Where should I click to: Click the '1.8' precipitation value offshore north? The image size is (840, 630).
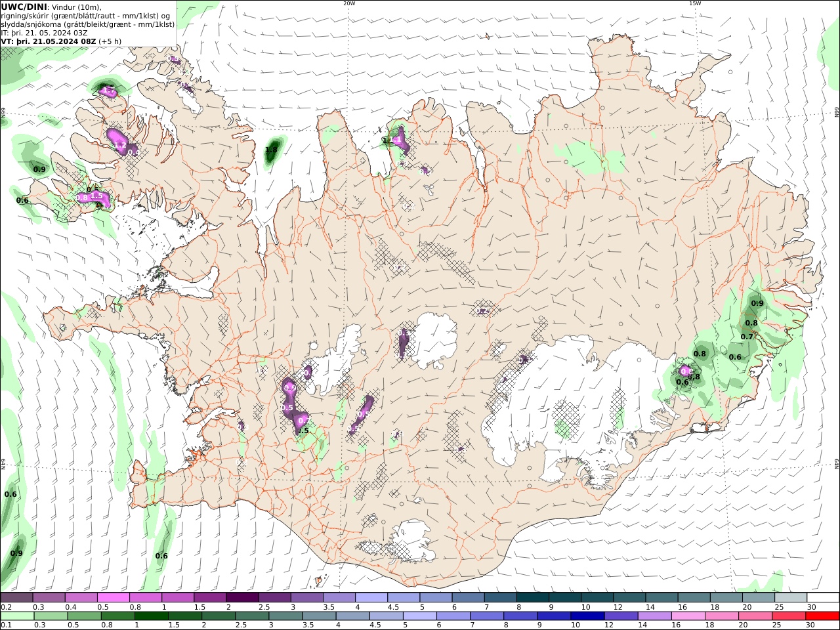pyautogui.click(x=270, y=150)
